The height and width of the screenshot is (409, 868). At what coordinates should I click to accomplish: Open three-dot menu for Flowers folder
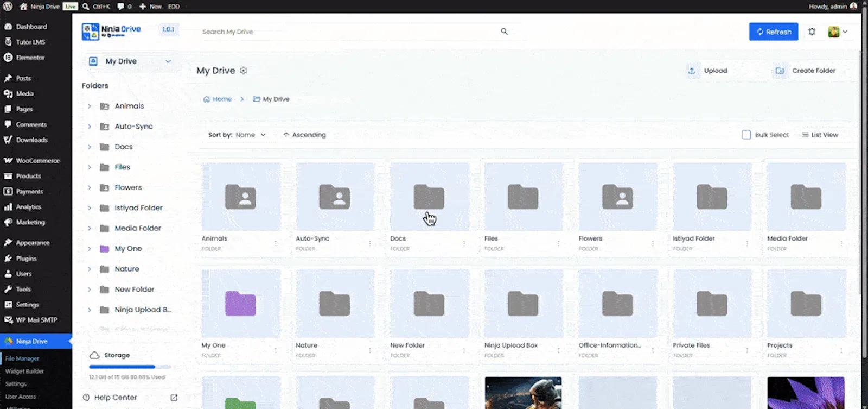pyautogui.click(x=653, y=243)
